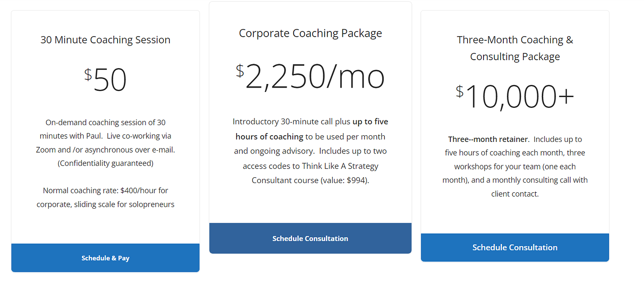Click the $10,000+ price
The image size is (644, 294).
515,96
